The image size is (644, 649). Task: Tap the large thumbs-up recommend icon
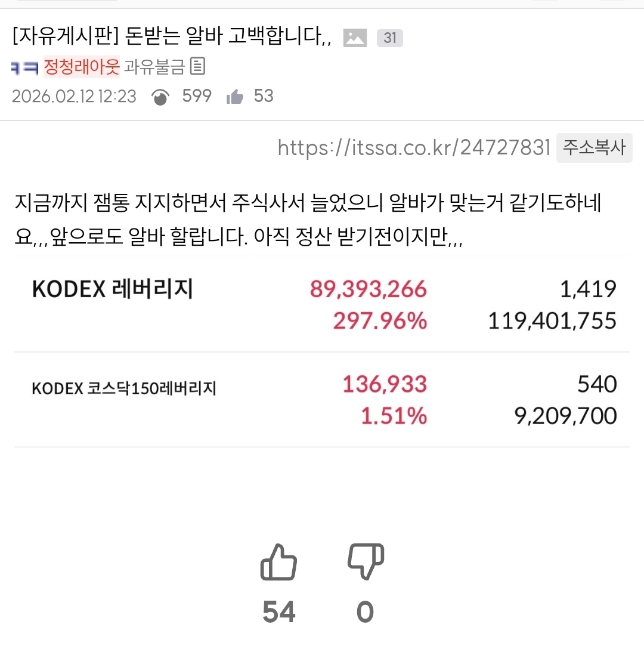(x=278, y=563)
